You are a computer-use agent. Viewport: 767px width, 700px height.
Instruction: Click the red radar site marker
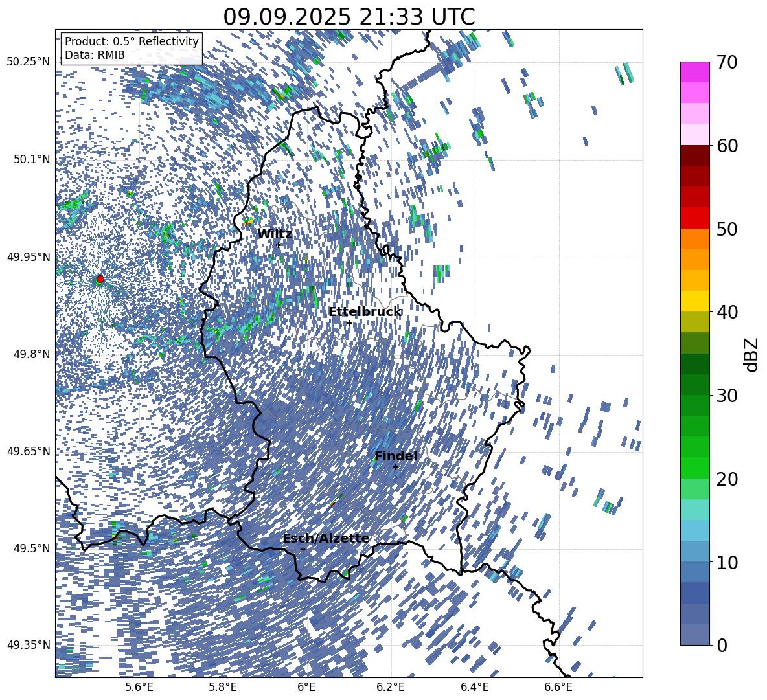(x=100, y=279)
